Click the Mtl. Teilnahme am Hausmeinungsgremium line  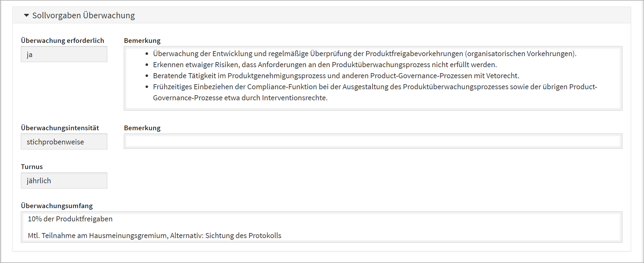point(154,236)
